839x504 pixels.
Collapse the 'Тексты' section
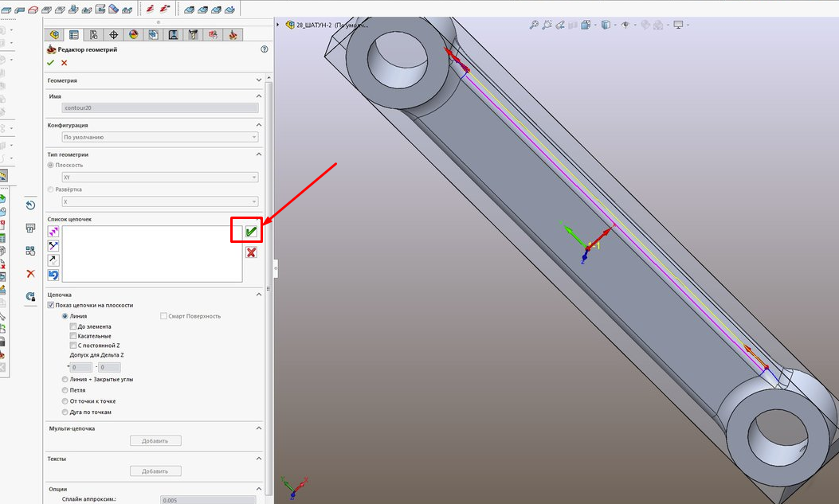click(x=259, y=459)
